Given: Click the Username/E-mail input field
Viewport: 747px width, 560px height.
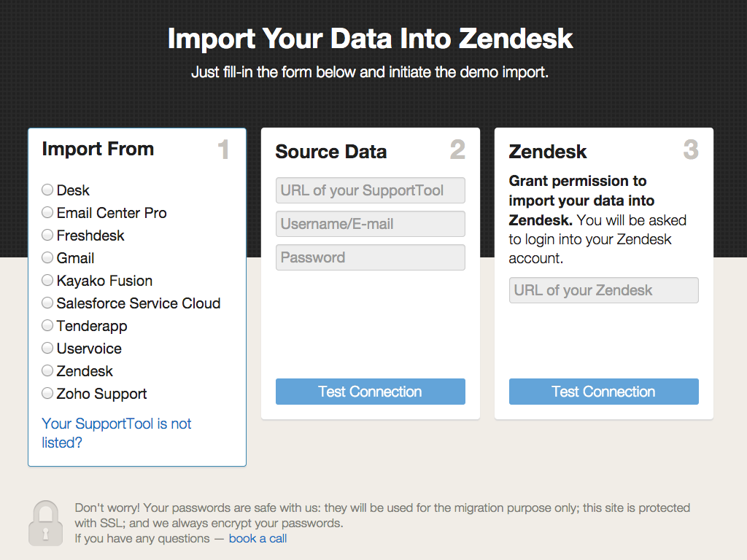Looking at the screenshot, I should 370,224.
